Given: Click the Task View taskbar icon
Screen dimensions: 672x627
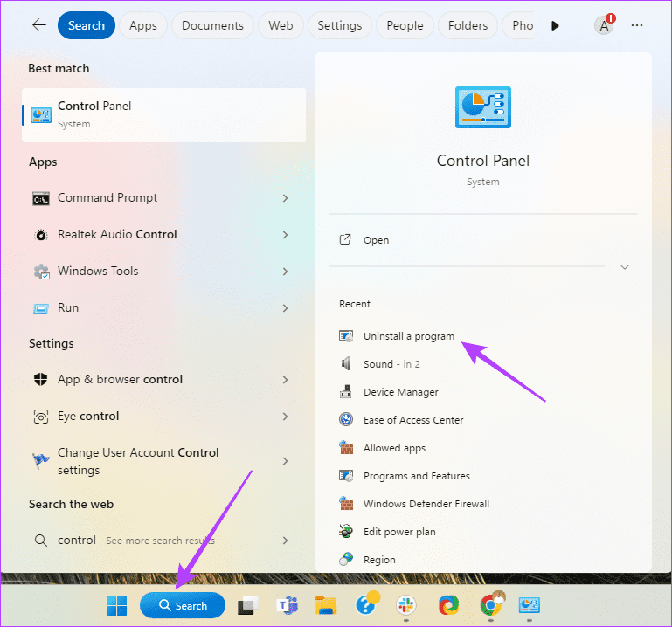Looking at the screenshot, I should pyautogui.click(x=247, y=605).
